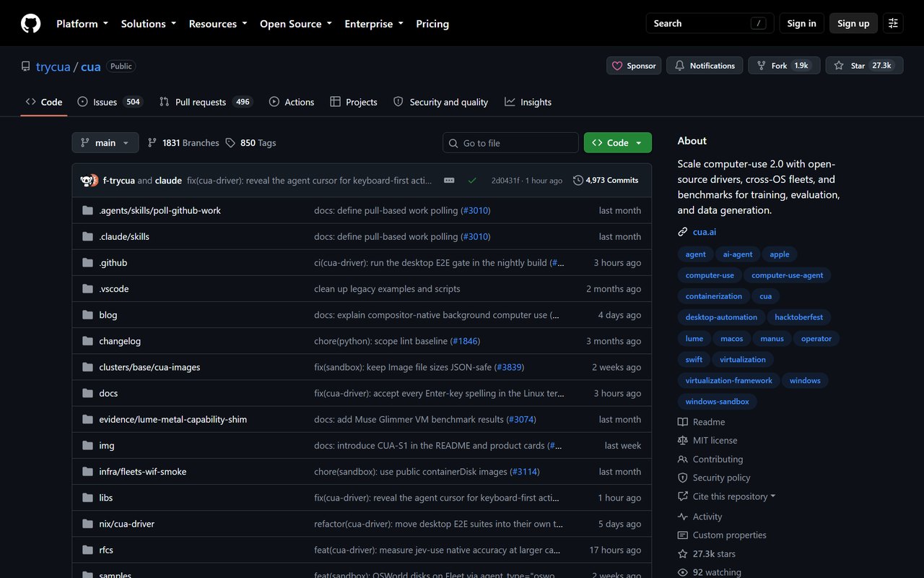Click the computer-use-agent topic tag

pos(787,275)
